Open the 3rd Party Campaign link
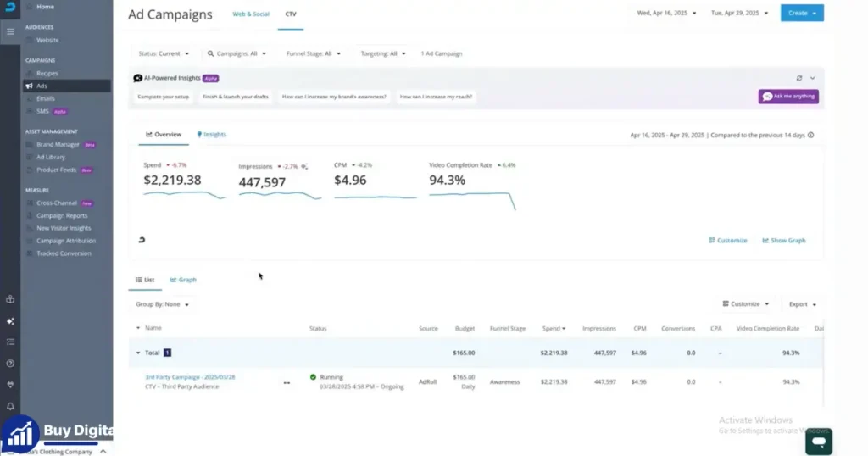Viewport: 868px width, 456px height. click(x=190, y=377)
